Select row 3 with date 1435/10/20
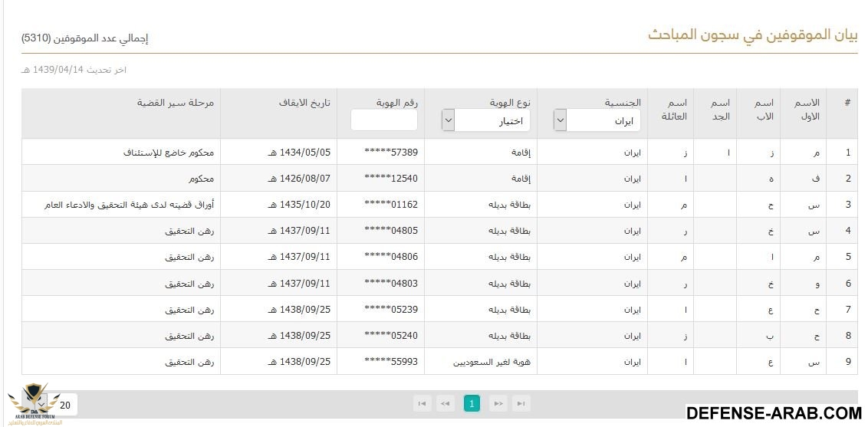This screenshot has width=868, height=427. [x=300, y=205]
